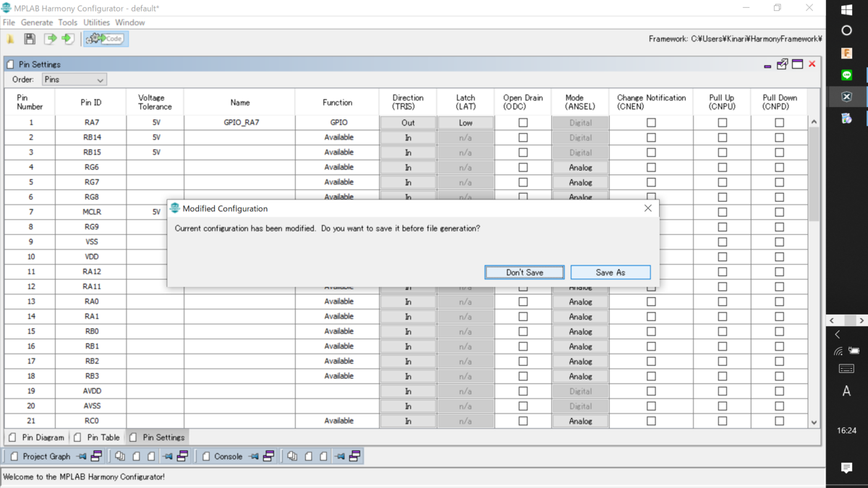Expand the taskbar left chevron arrow

[x=838, y=335]
